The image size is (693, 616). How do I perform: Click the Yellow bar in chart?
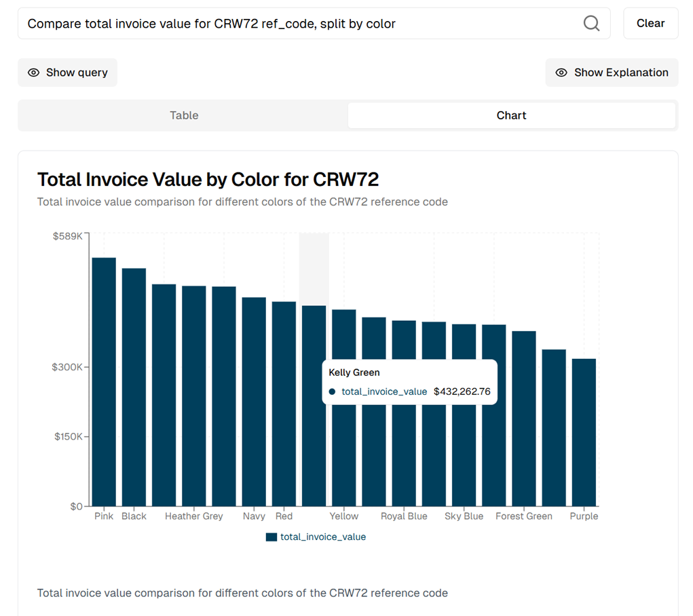[x=344, y=408]
